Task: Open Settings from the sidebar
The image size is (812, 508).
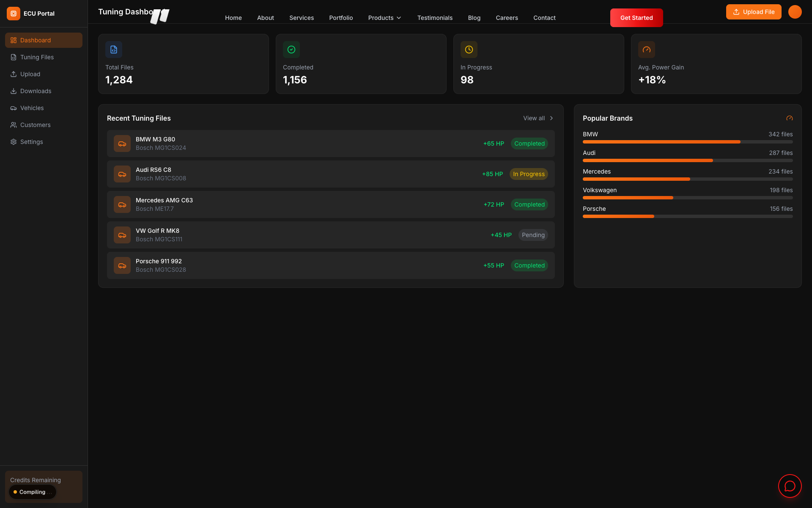Action: (x=31, y=142)
